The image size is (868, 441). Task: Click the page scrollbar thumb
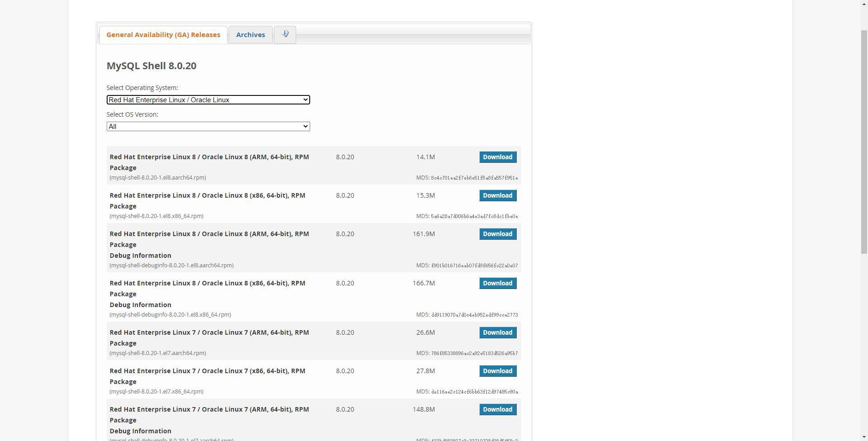click(864, 141)
